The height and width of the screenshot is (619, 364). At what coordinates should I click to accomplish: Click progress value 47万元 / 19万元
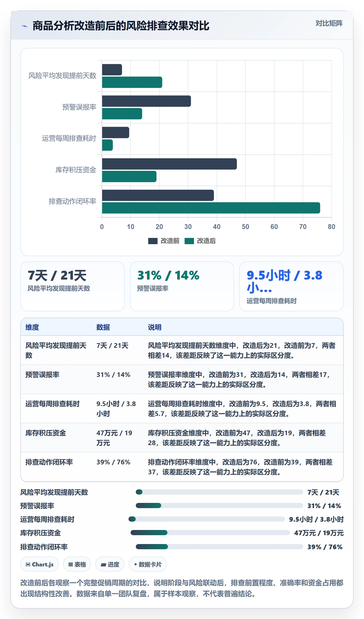click(x=319, y=533)
